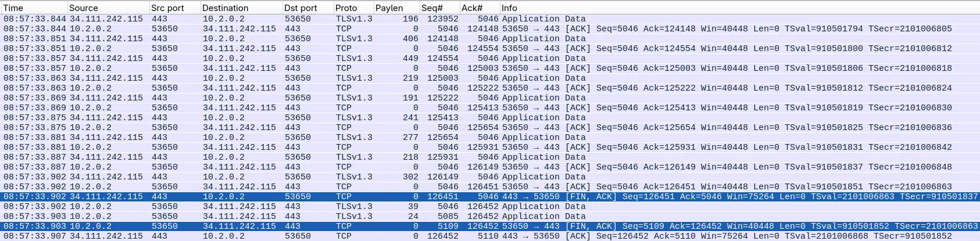Select the TLSv1.3 packet with Paylen 449

point(490,58)
